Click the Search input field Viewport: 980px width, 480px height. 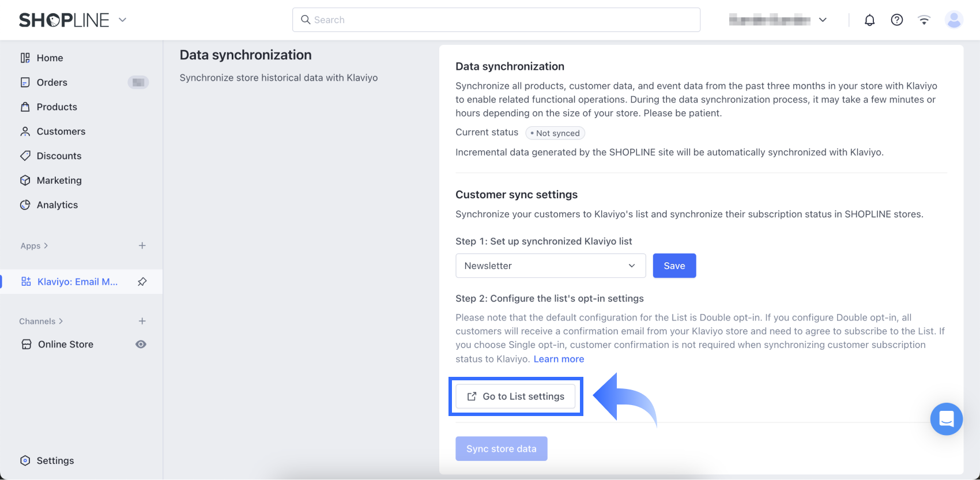(x=496, y=20)
